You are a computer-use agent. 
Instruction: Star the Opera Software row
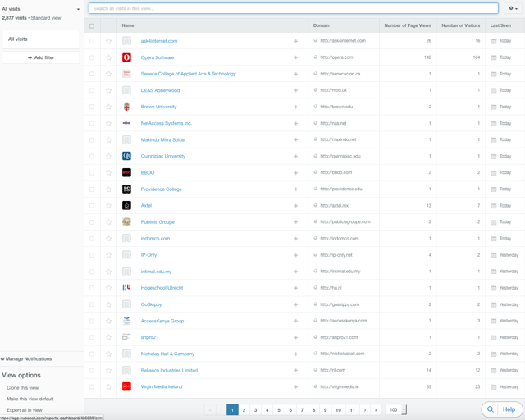pos(108,57)
